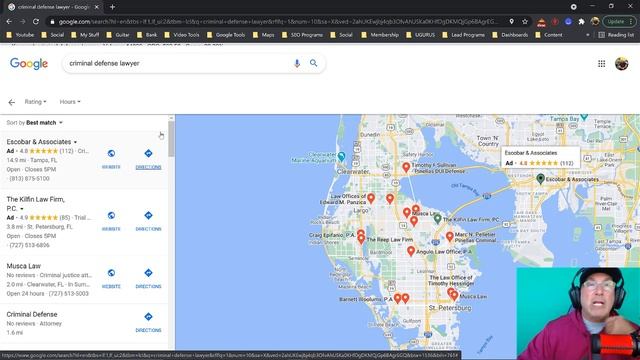Open a new browser tab
This screenshot has height=360, width=640.
coord(112,7)
